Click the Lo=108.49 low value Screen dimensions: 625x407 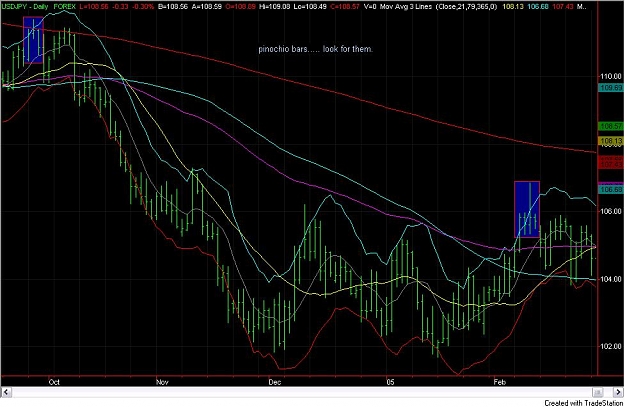tap(310, 7)
